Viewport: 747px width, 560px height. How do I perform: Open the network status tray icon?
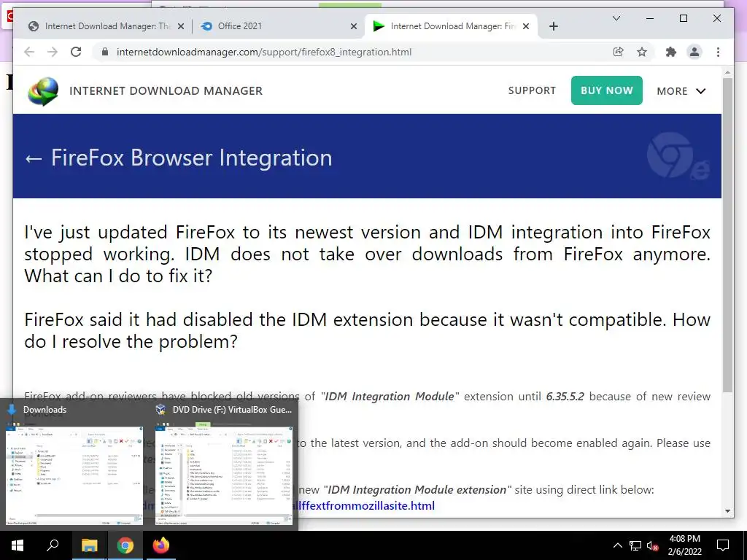[635, 545]
